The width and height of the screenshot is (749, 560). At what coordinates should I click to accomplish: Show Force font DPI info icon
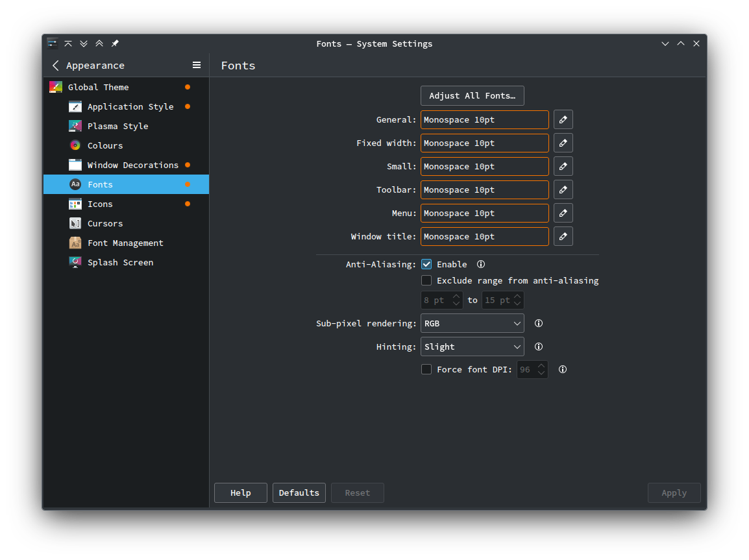[x=563, y=369]
